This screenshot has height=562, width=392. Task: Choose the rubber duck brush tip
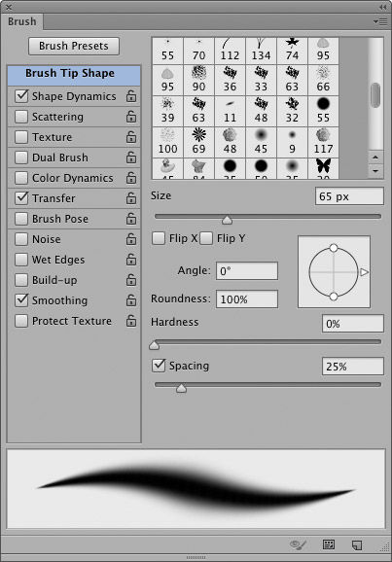167,168
